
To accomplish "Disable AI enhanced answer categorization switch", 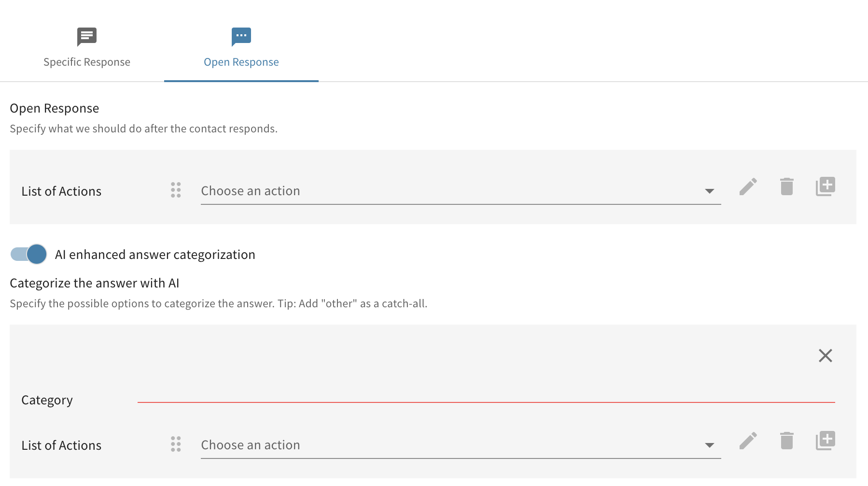I will tap(29, 254).
